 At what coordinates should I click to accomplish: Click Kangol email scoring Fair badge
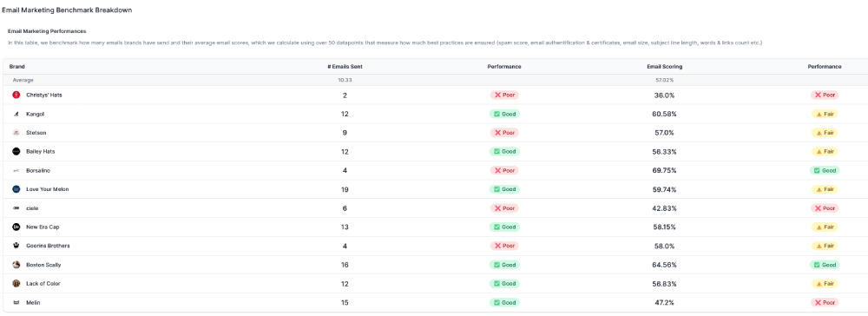[825, 114]
